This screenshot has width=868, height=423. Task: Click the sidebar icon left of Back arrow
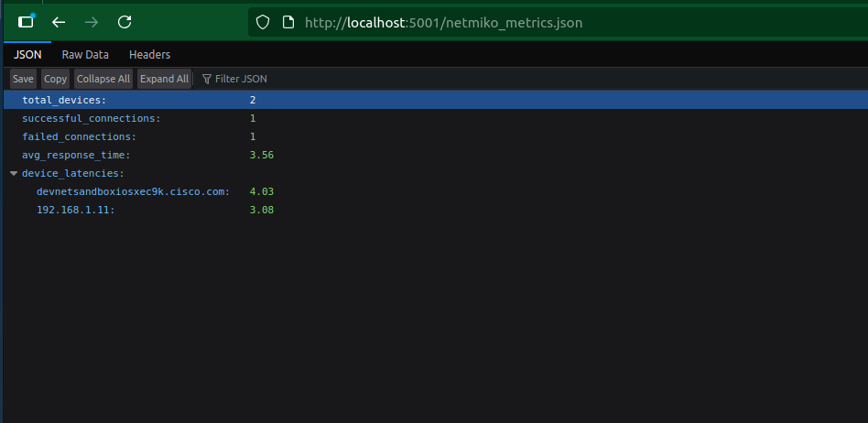[26, 22]
